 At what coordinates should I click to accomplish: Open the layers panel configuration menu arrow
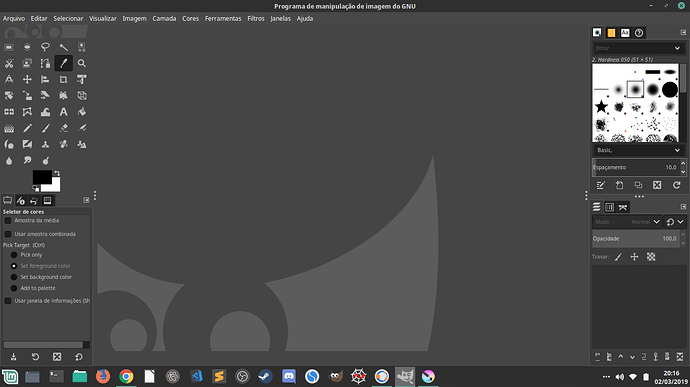pyautogui.click(x=683, y=207)
